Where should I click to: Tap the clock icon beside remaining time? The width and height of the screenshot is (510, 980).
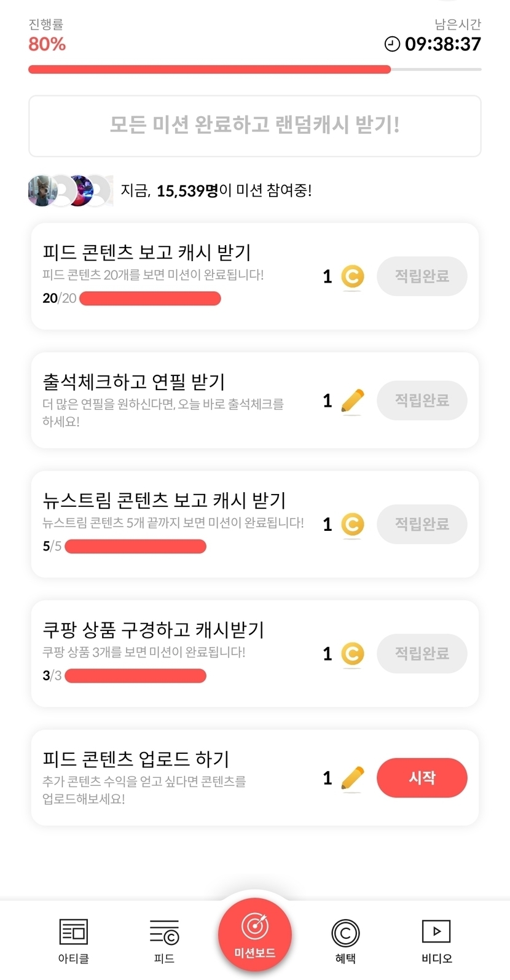(x=392, y=44)
